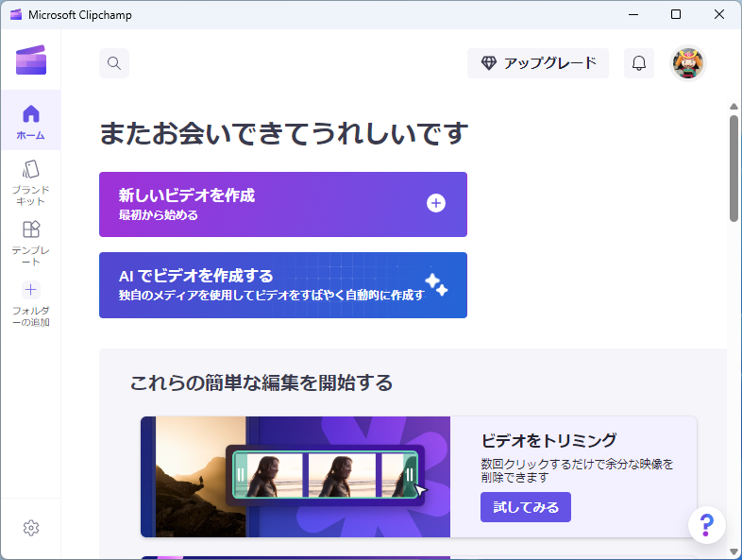
Task: Open the notifications bell
Action: tap(639, 63)
